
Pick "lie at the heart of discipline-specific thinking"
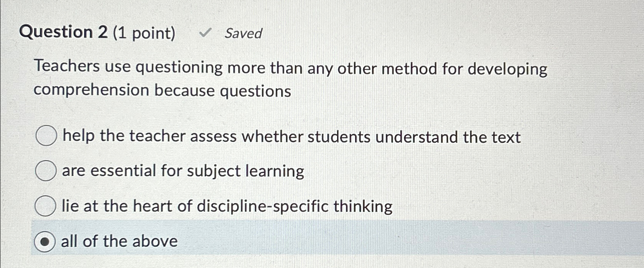(46, 206)
